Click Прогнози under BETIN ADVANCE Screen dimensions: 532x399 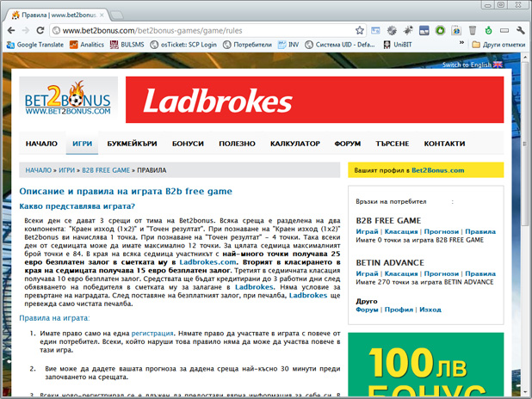(x=441, y=273)
